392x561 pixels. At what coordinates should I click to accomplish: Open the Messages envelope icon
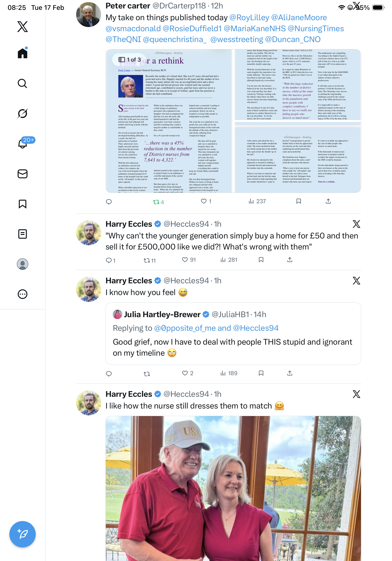point(23,174)
